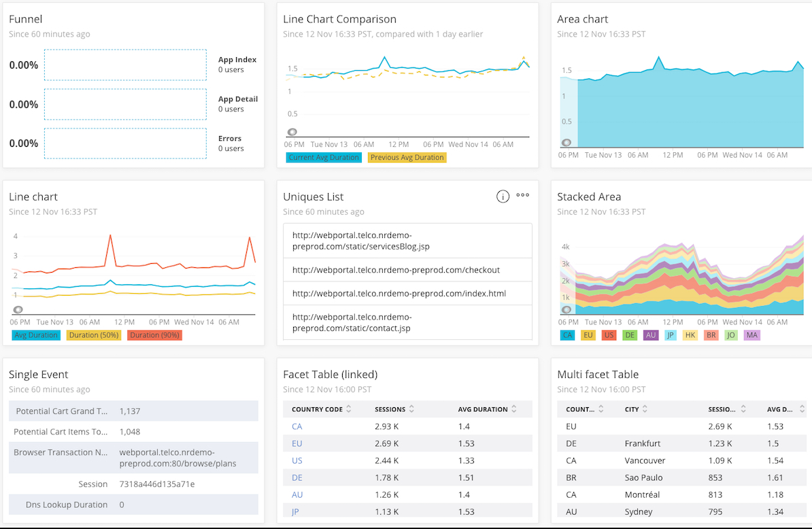Click the sort icon on AVG DURATION column

pyautogui.click(x=515, y=409)
